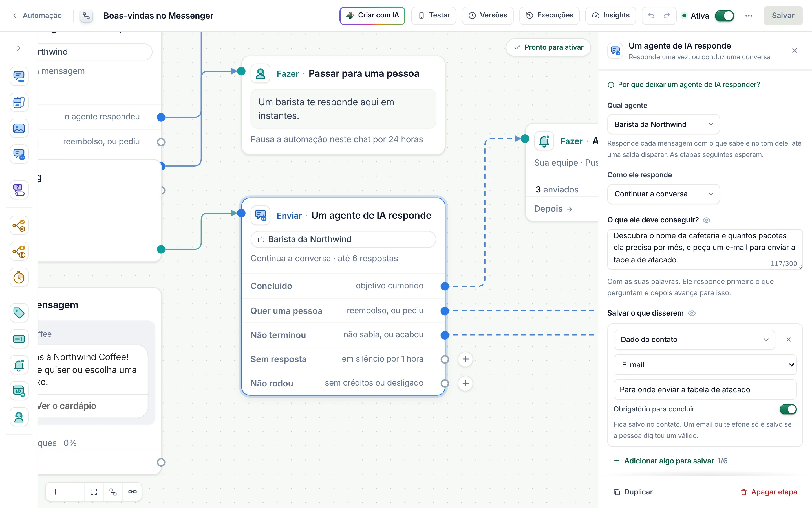Select the send message block icon in sidebar

[x=19, y=76]
